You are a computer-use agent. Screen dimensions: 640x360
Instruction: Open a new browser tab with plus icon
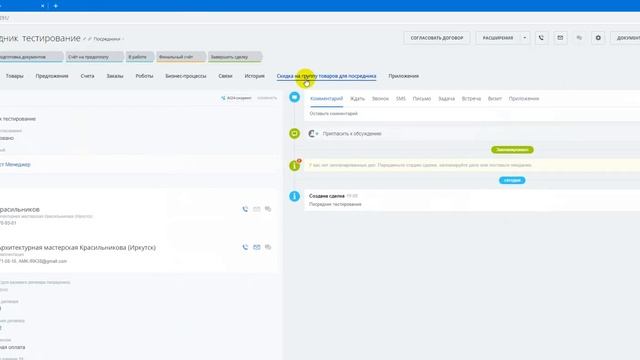click(56, 6)
